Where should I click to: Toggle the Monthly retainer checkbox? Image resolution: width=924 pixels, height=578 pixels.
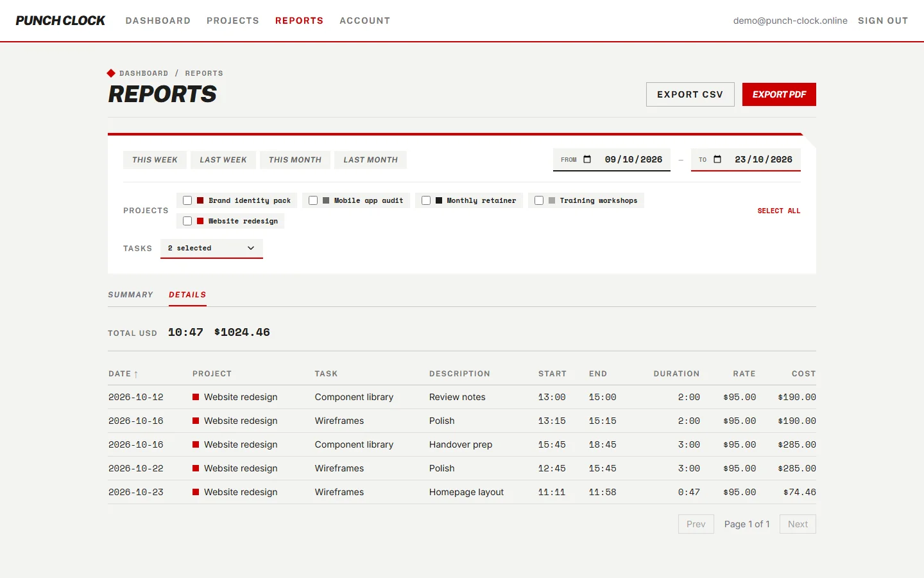click(426, 200)
